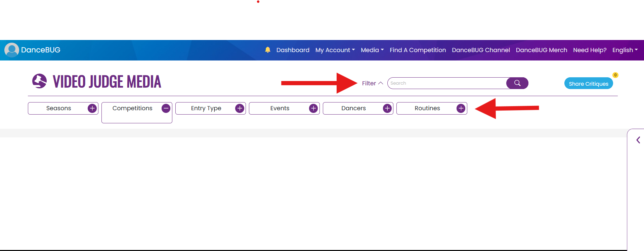Collapse the Competitions filter minus icon
This screenshot has width=644, height=251.
166,108
